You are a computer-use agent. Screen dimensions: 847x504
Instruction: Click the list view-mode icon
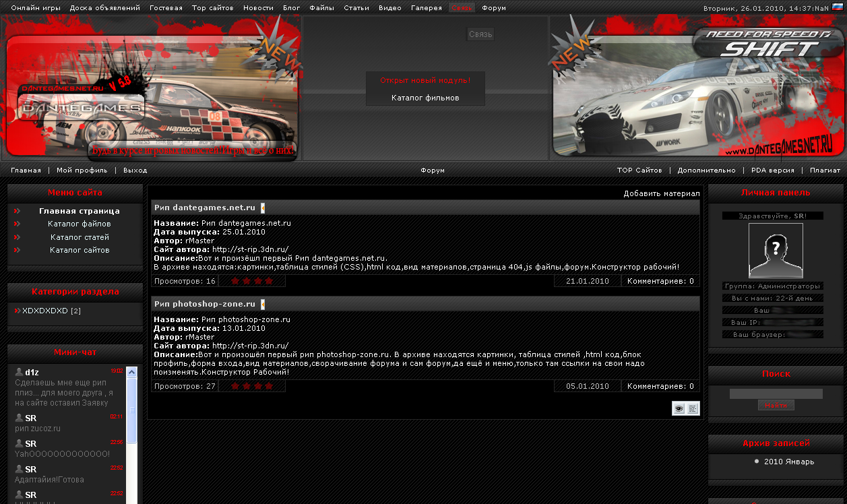(x=693, y=408)
